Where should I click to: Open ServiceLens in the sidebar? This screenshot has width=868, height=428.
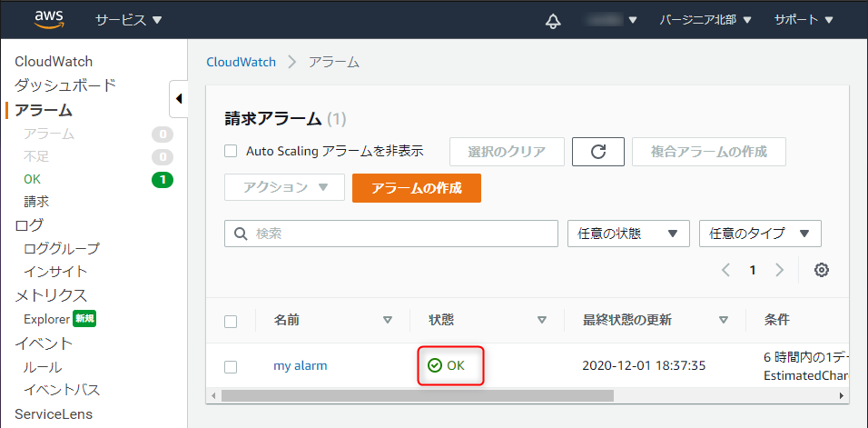pyautogui.click(x=54, y=414)
